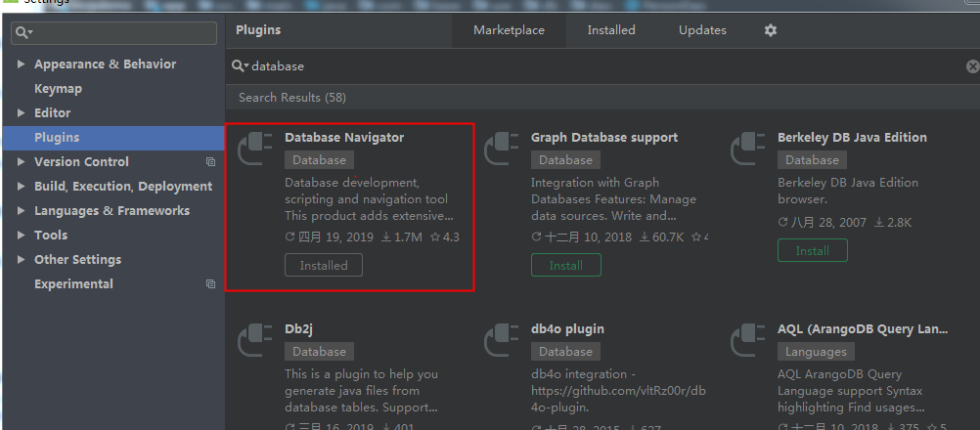Image resolution: width=980 pixels, height=430 pixels.
Task: Click the Plugins panel heading
Action: (x=258, y=30)
